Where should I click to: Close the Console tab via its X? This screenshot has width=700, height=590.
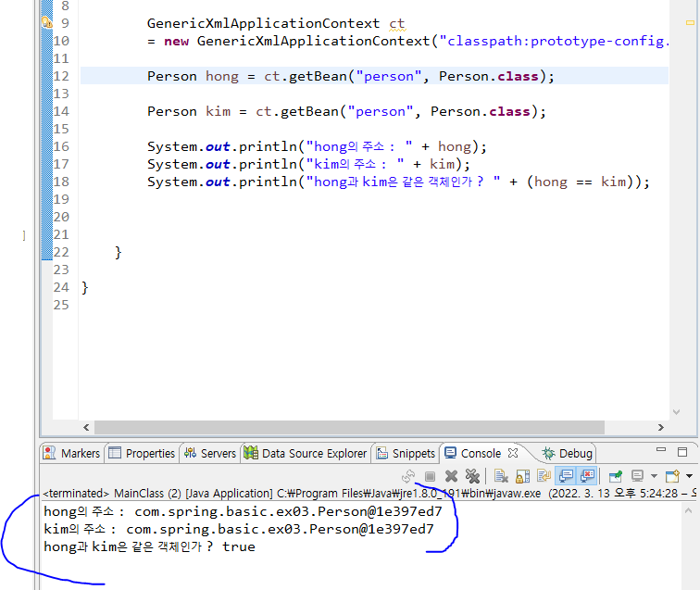point(513,453)
